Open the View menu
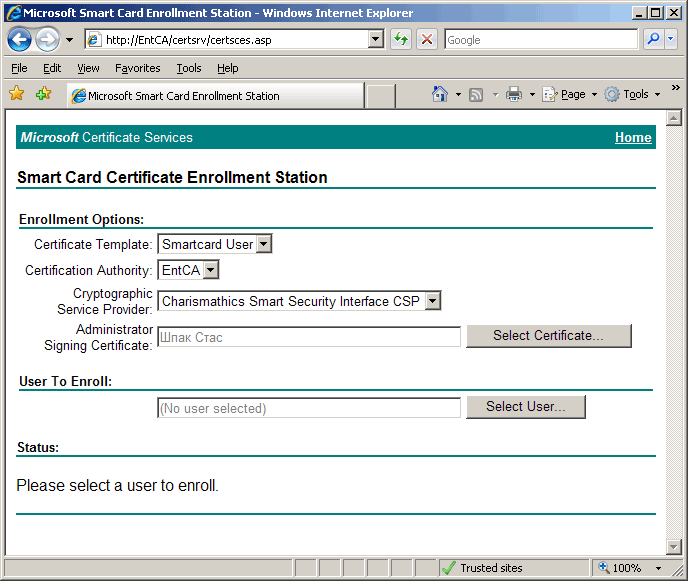This screenshot has width=688, height=581. click(x=88, y=68)
